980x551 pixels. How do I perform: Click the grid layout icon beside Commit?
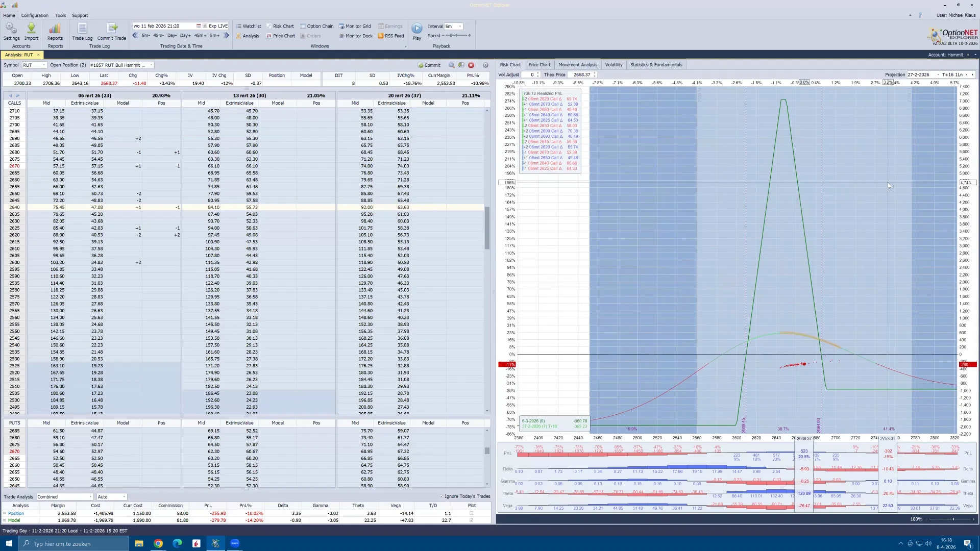[x=461, y=65]
